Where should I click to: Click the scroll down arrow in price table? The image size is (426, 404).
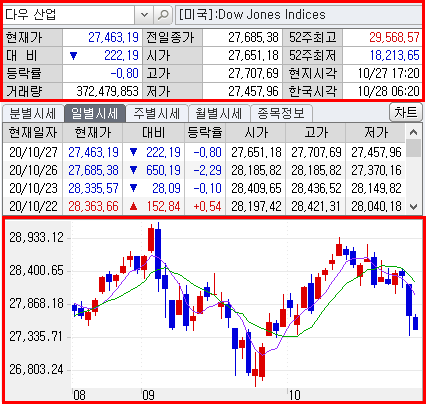[x=414, y=207]
